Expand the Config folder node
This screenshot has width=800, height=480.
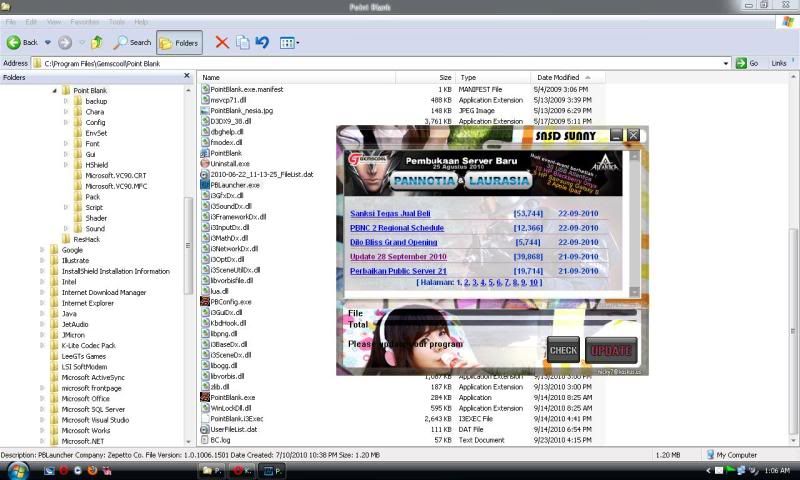pyautogui.click(x=66, y=122)
